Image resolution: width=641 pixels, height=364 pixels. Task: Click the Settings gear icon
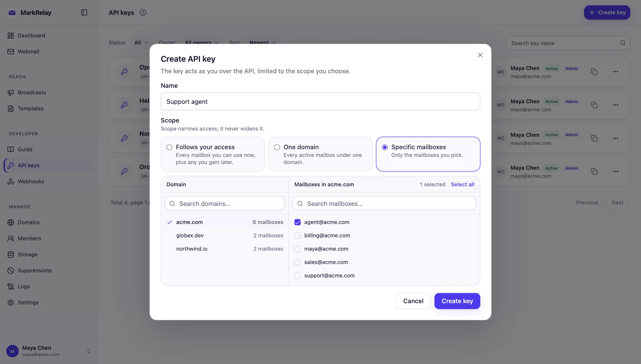pyautogui.click(x=11, y=303)
